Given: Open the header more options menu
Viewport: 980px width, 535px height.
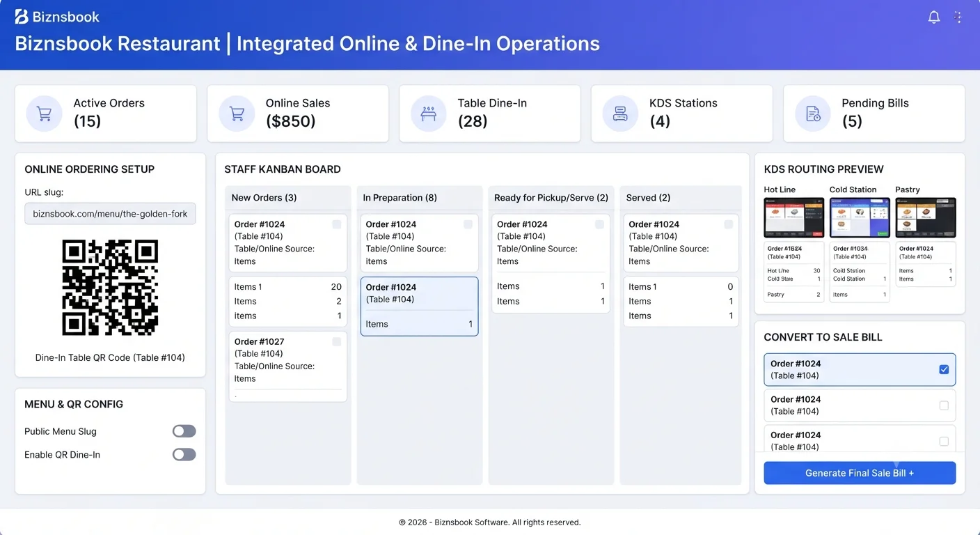Looking at the screenshot, I should point(958,17).
